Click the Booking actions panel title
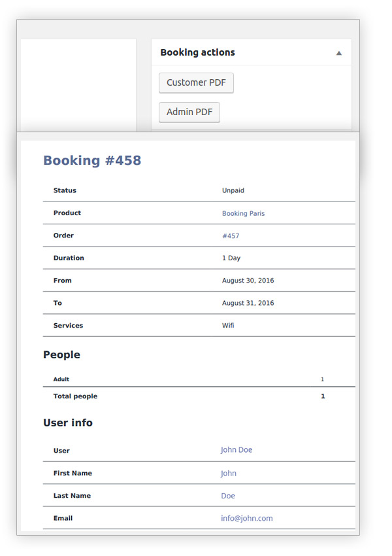 (x=197, y=52)
